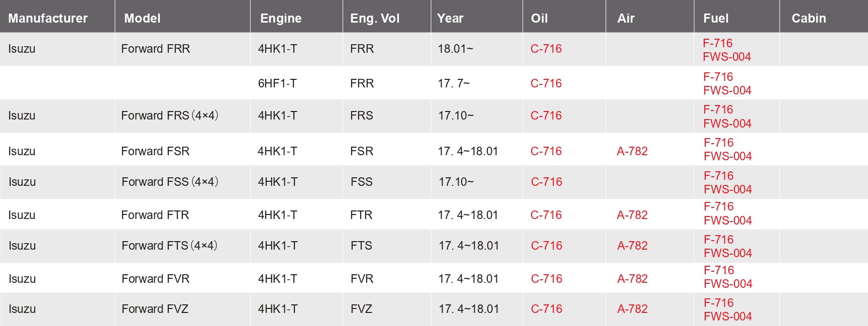Open F-716 fuel filter in 6HF1-T row
Image resolution: width=868 pixels, height=326 pixels.
(x=718, y=77)
